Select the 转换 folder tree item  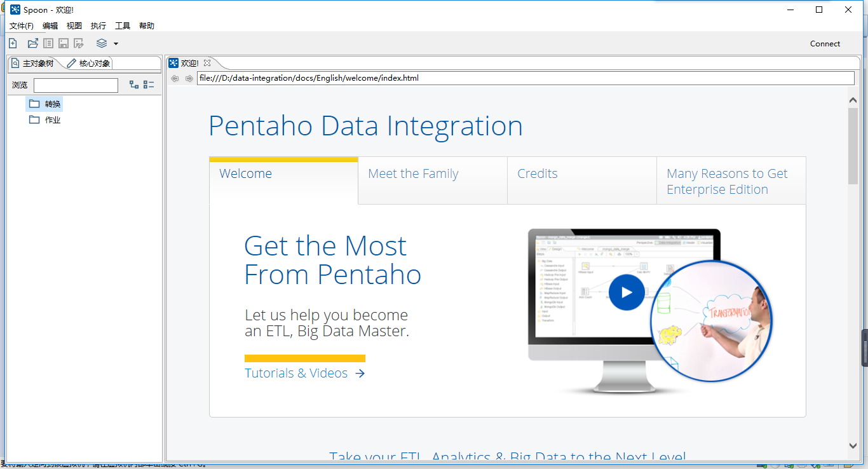(x=44, y=104)
